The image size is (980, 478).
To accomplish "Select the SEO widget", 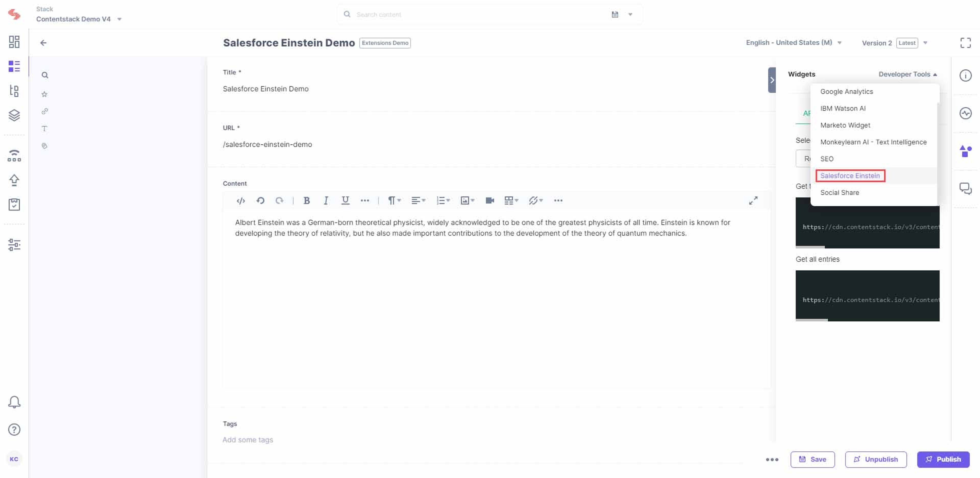I will coord(827,159).
